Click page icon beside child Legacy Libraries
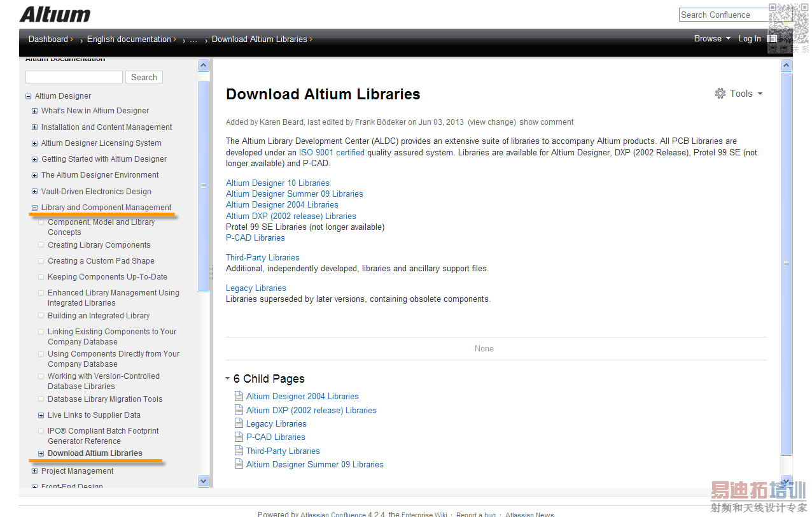Screen dimensions: 812x517 click(239, 424)
